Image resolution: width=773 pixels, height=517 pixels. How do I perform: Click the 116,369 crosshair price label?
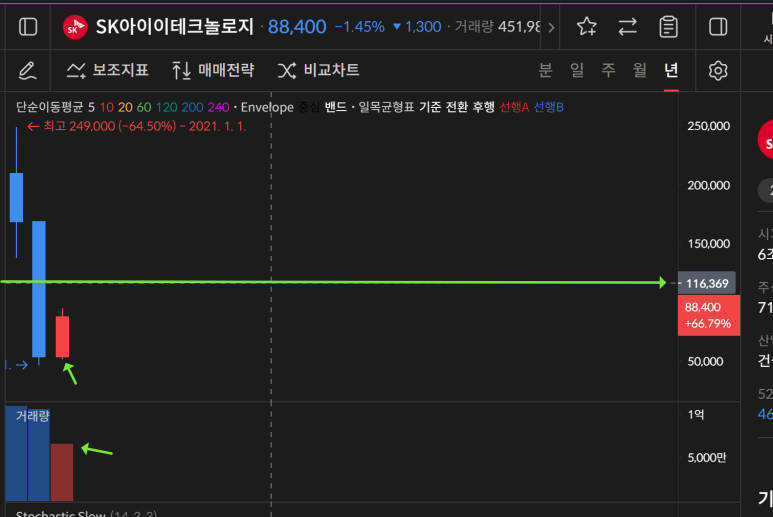click(707, 283)
